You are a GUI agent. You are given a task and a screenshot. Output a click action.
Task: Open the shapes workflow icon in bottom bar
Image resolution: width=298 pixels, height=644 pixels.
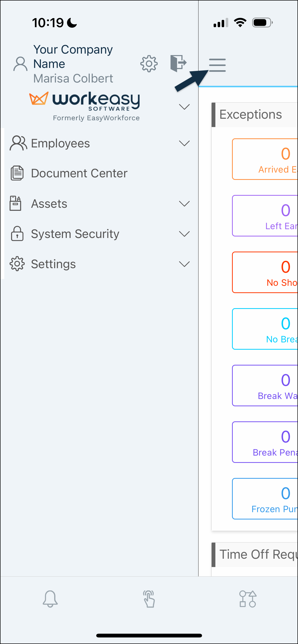click(x=248, y=599)
